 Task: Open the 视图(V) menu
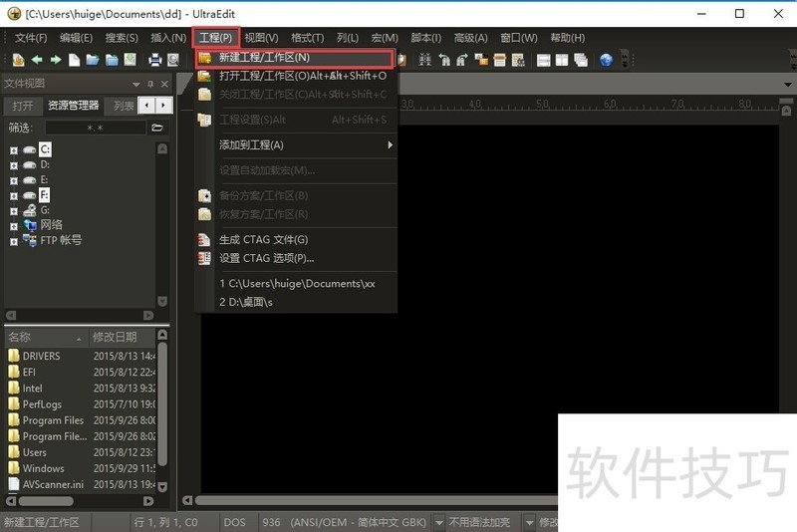pos(261,38)
